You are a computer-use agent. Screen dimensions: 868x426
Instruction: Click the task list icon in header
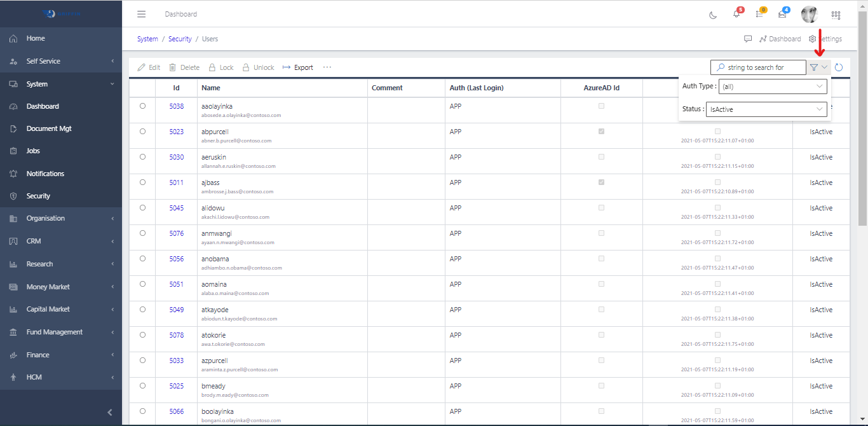point(759,15)
